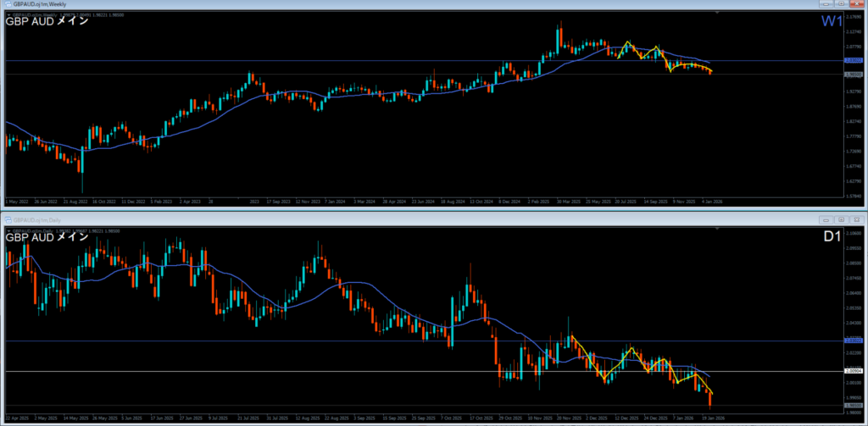
Task: Expand the Weekly chart symbol info arrow
Action: tap(8, 14)
